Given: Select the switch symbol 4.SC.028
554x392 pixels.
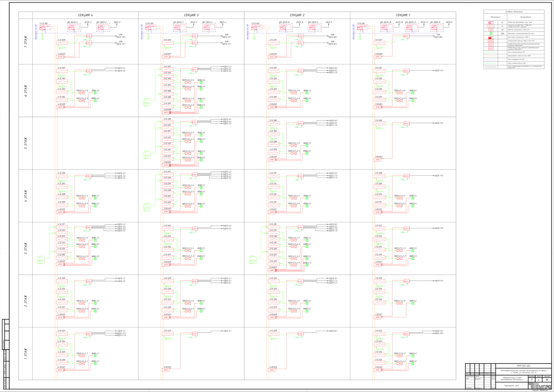Looking at the screenshot, I should [x=62, y=43].
